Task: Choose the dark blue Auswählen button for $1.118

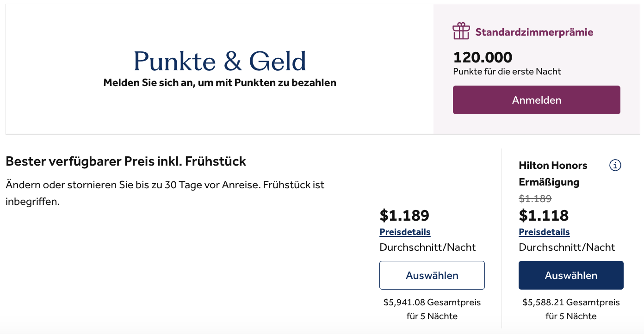Action: (570, 275)
